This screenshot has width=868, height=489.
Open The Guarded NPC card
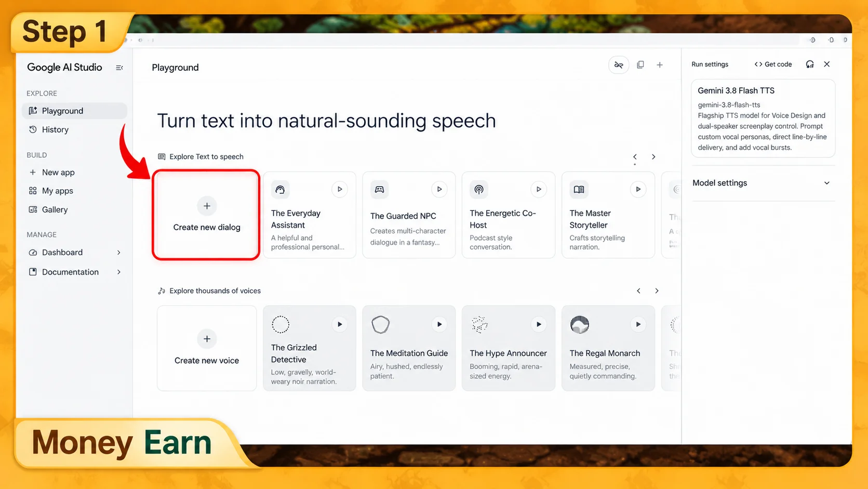[409, 215]
